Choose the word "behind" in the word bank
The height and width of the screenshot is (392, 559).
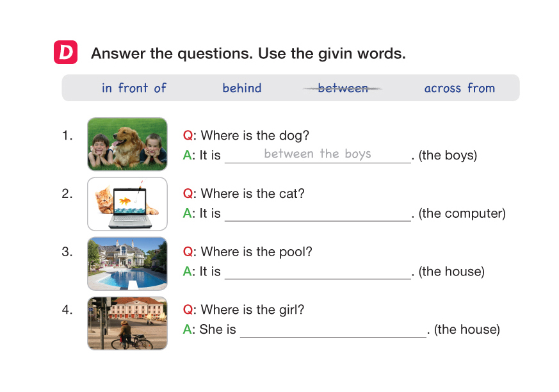click(x=242, y=88)
